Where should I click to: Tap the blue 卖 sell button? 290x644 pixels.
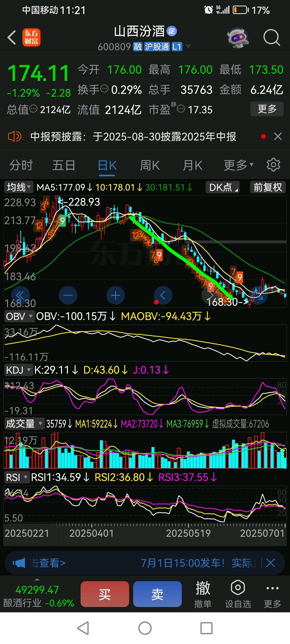coord(157,594)
